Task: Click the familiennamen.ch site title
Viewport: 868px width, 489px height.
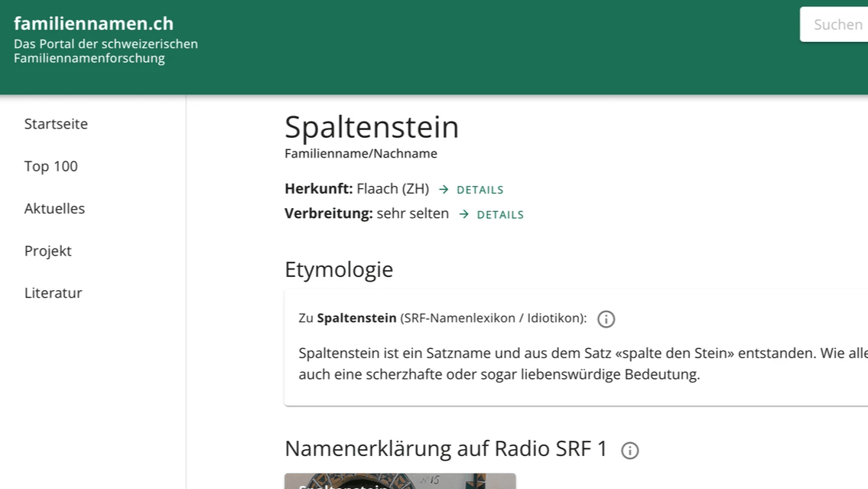Action: tap(93, 23)
